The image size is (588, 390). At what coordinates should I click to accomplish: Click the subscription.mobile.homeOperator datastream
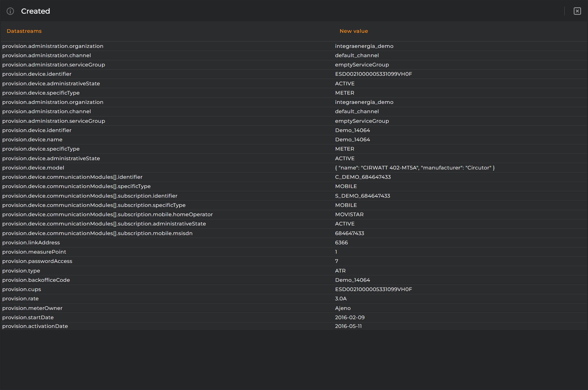point(108,214)
